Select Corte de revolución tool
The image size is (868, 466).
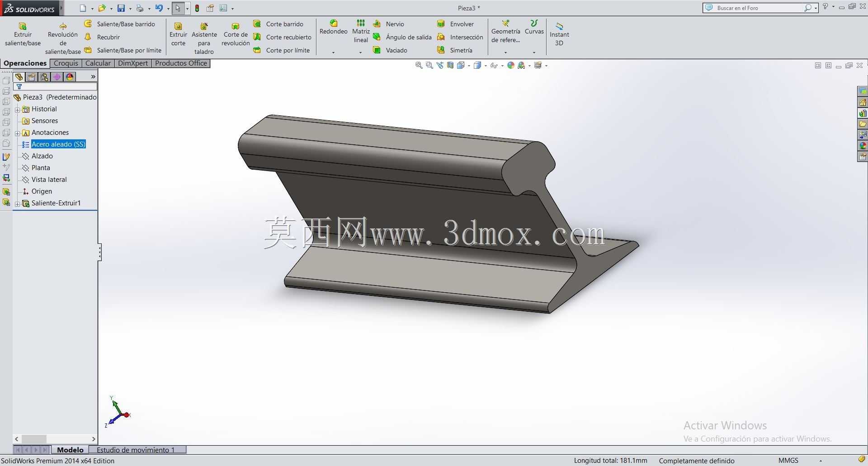coord(236,35)
